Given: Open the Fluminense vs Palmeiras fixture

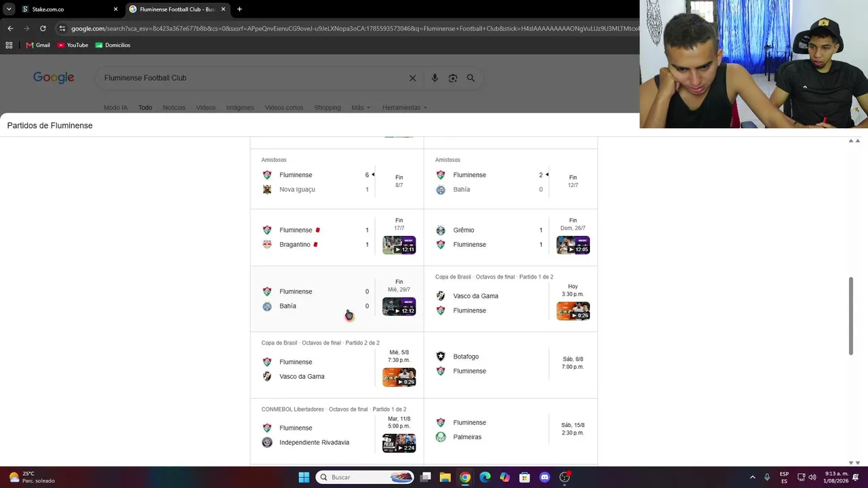Looking at the screenshot, I should (x=511, y=430).
